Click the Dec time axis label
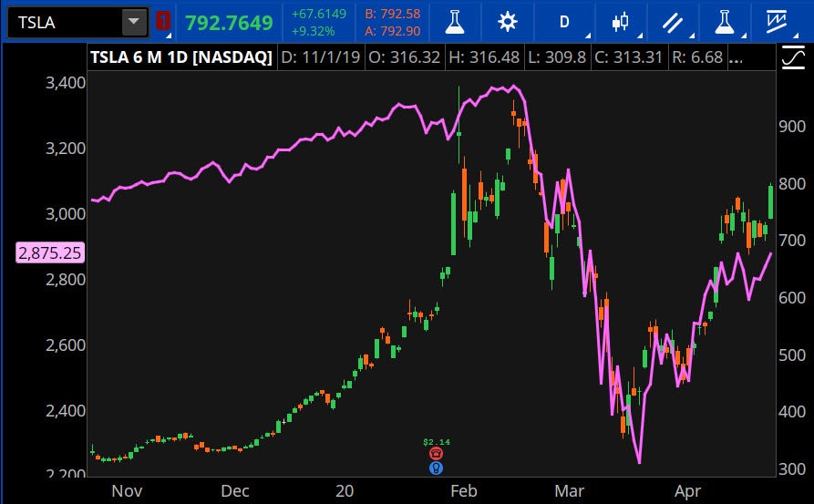814x504 pixels. point(234,491)
